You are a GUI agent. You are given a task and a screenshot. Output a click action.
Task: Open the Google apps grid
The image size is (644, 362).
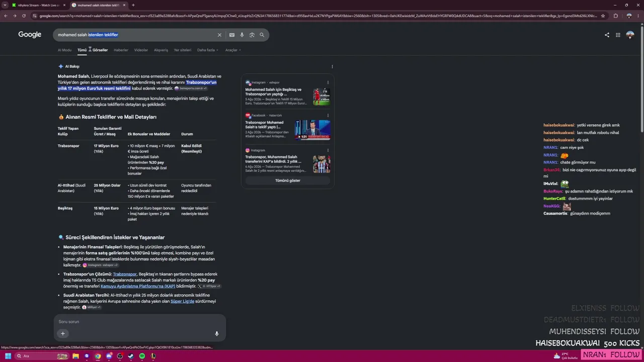click(x=618, y=35)
